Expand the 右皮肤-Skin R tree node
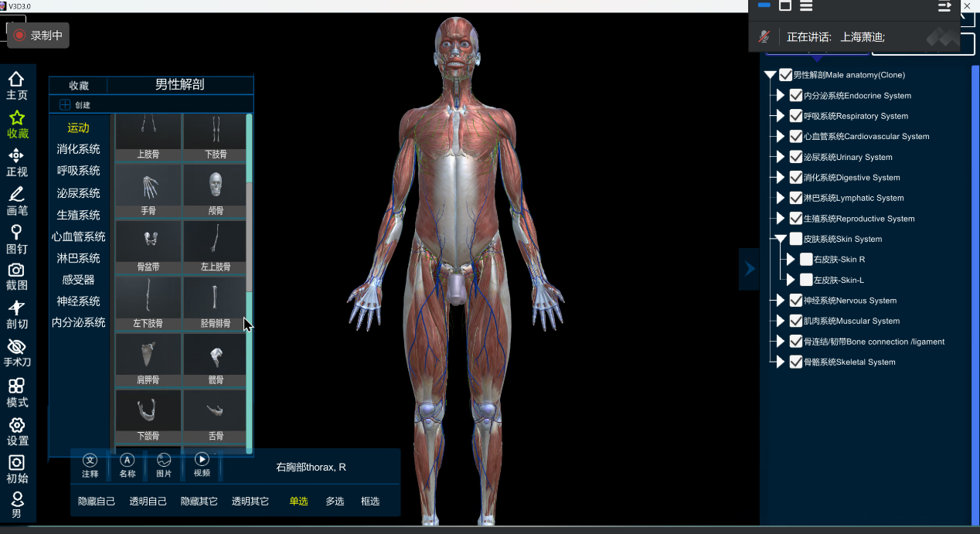980x534 pixels. point(791,260)
